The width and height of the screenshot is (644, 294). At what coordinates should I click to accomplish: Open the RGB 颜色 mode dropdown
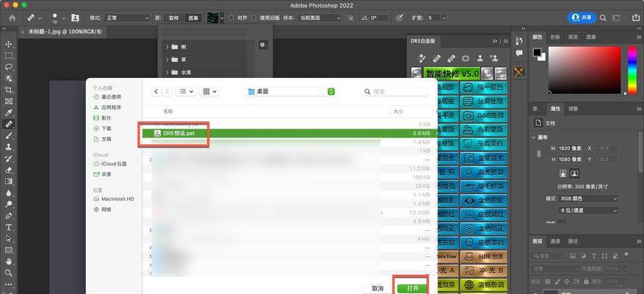(587, 198)
